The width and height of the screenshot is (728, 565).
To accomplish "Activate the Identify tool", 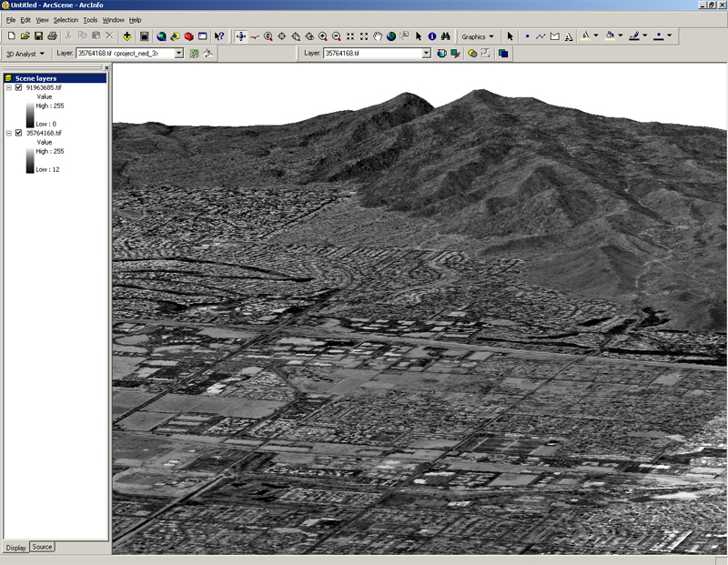I will (x=432, y=36).
